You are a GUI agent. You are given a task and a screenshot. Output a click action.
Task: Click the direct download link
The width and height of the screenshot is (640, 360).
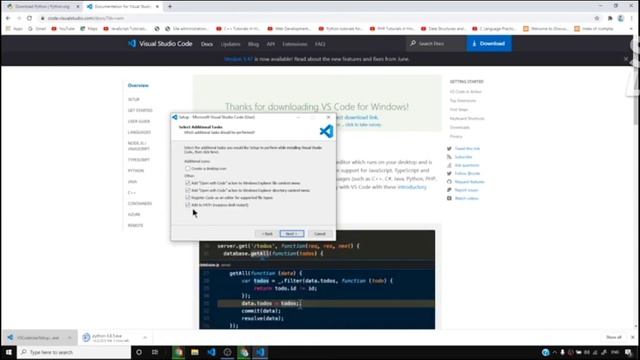pyautogui.click(x=358, y=118)
